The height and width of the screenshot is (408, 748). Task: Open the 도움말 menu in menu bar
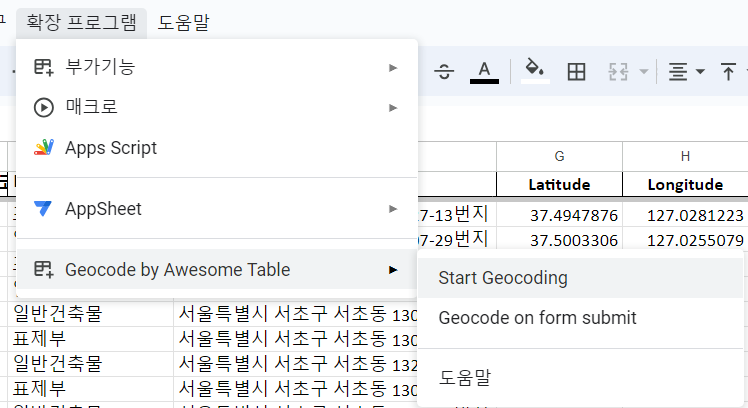point(184,22)
